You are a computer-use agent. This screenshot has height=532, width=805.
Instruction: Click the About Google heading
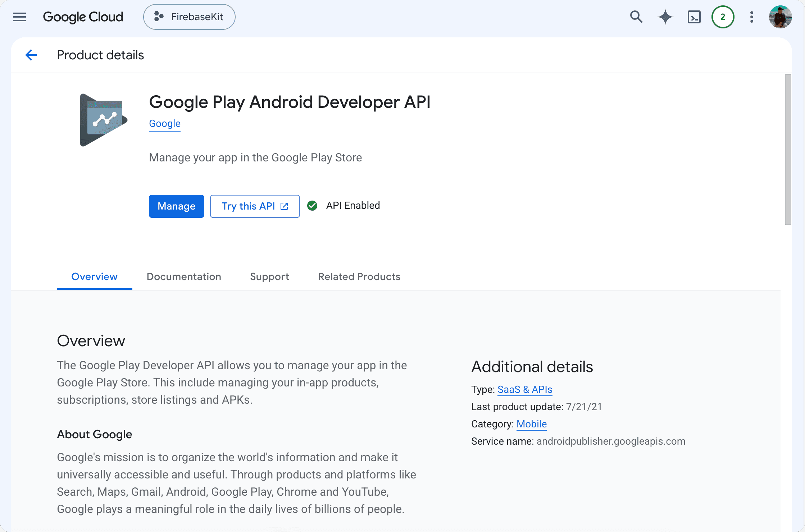95,435
